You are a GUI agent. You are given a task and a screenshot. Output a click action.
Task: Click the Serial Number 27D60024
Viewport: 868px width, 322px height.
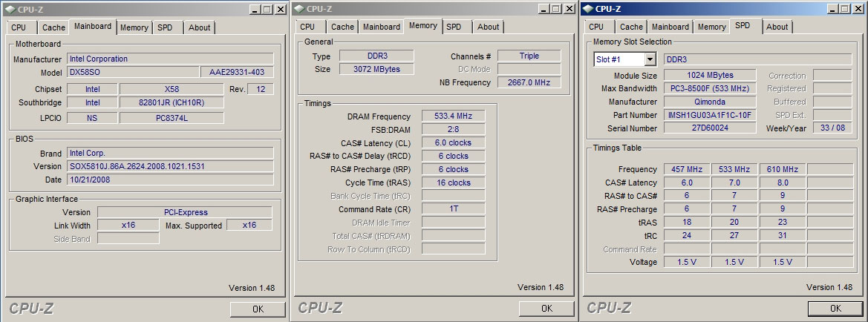point(711,128)
